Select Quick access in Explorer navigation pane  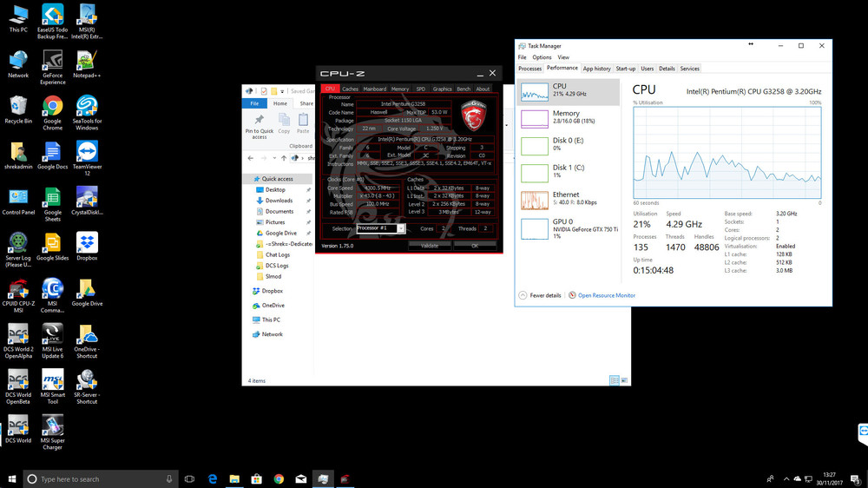[278, 179]
